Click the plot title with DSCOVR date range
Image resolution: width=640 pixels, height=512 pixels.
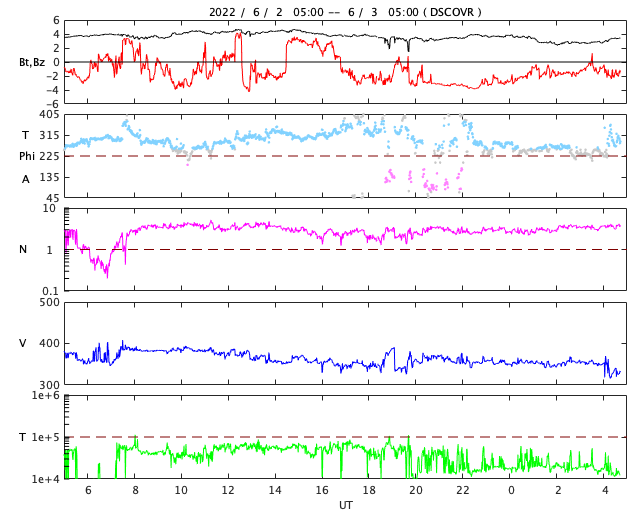pos(345,12)
